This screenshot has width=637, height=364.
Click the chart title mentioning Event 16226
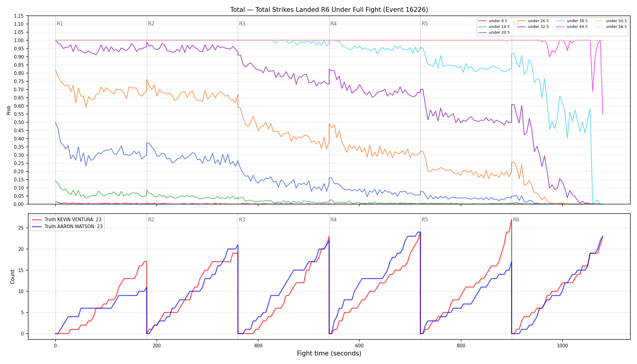329,10
